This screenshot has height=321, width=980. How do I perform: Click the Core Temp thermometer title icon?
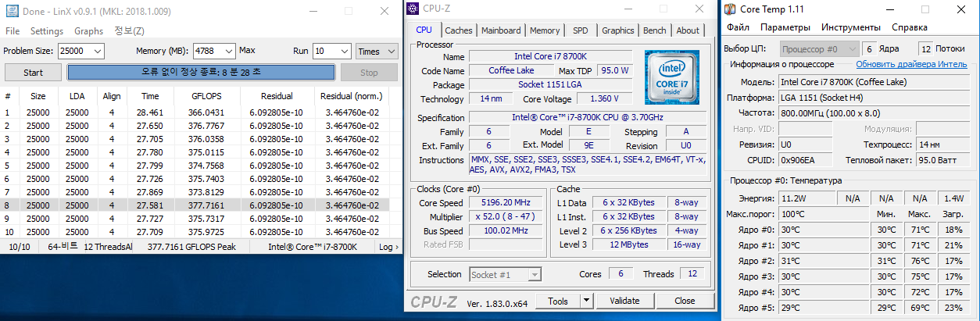click(730, 9)
